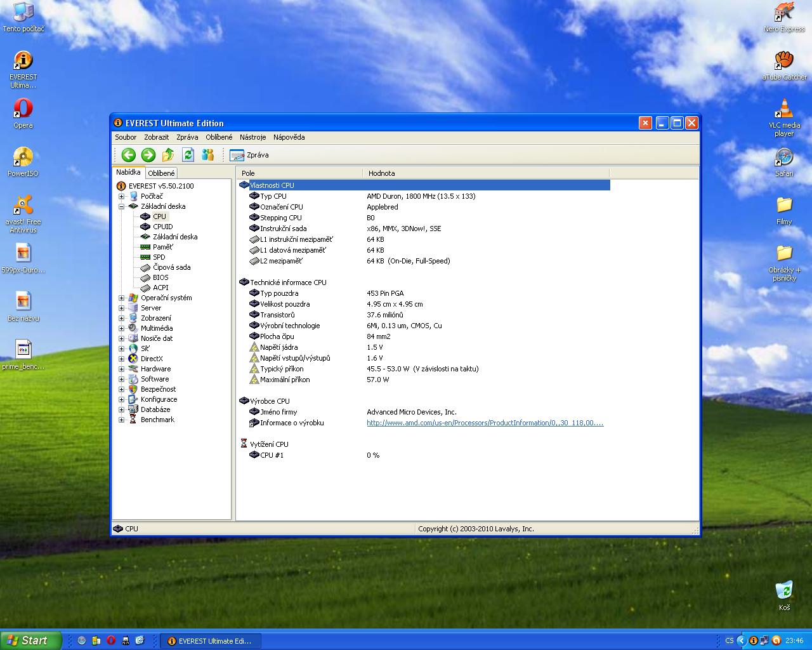812x650 pixels.
Task: Click the Start button
Action: [x=31, y=640]
